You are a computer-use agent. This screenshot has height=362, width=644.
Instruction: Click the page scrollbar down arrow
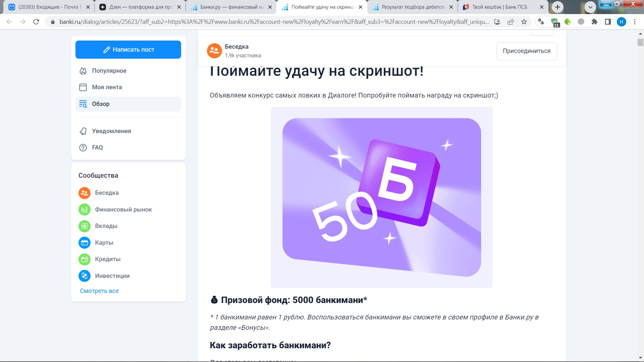[640, 358]
